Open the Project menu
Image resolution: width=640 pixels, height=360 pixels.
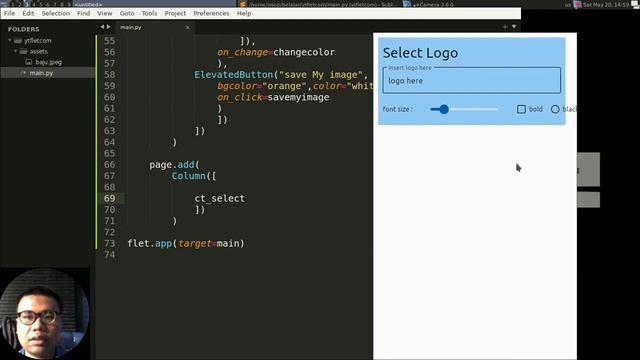(x=175, y=13)
